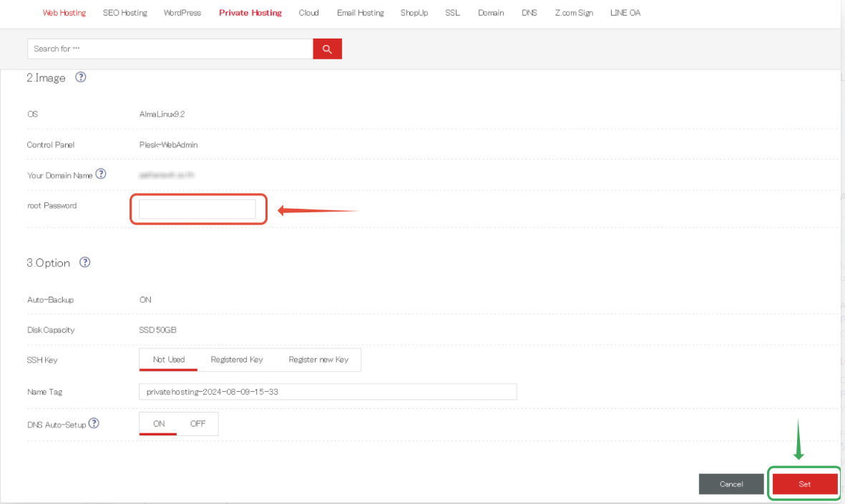Focus the Name Tag input field
845x504 pixels.
328,392
